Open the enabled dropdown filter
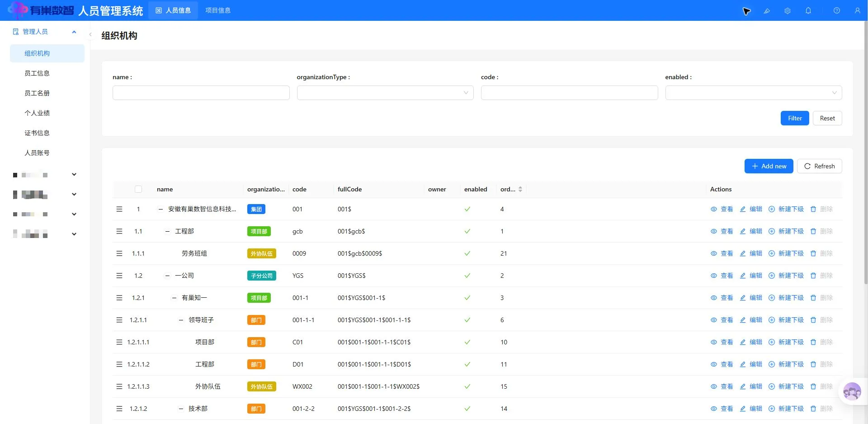Screen dimensions: 868x424 point(754,93)
